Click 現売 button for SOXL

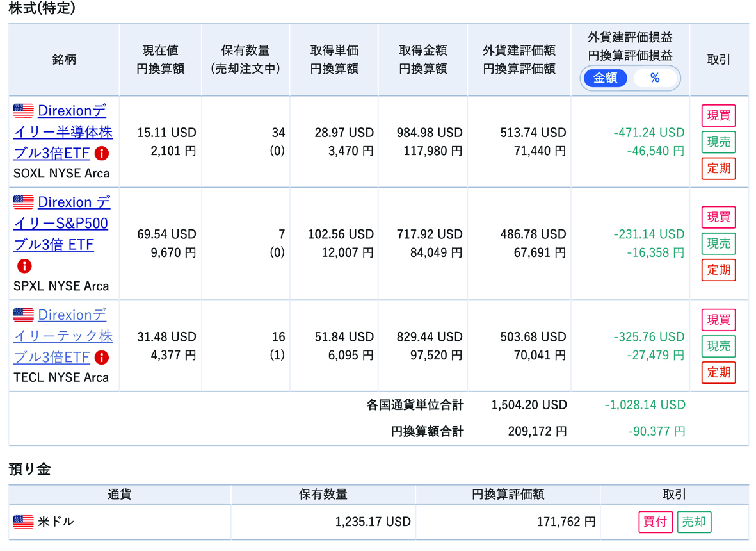(718, 142)
